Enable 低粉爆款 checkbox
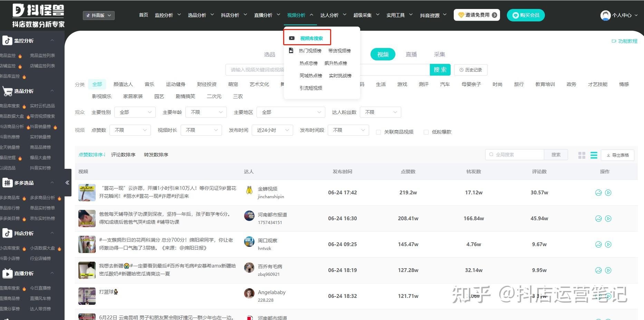The image size is (644, 320). tap(426, 132)
